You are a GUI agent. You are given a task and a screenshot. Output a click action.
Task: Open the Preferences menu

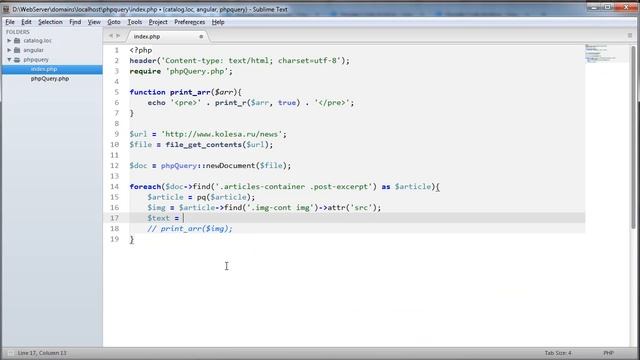coord(189,22)
